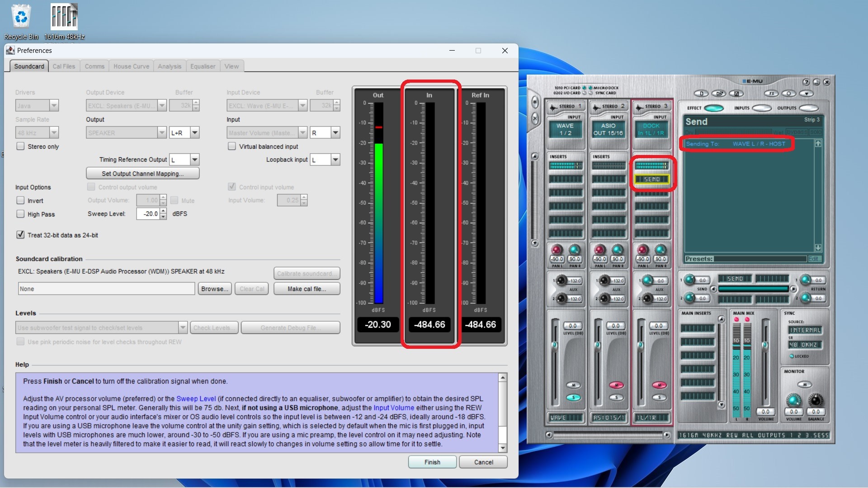Click the Cancel button
This screenshot has width=868, height=488.
click(x=483, y=462)
